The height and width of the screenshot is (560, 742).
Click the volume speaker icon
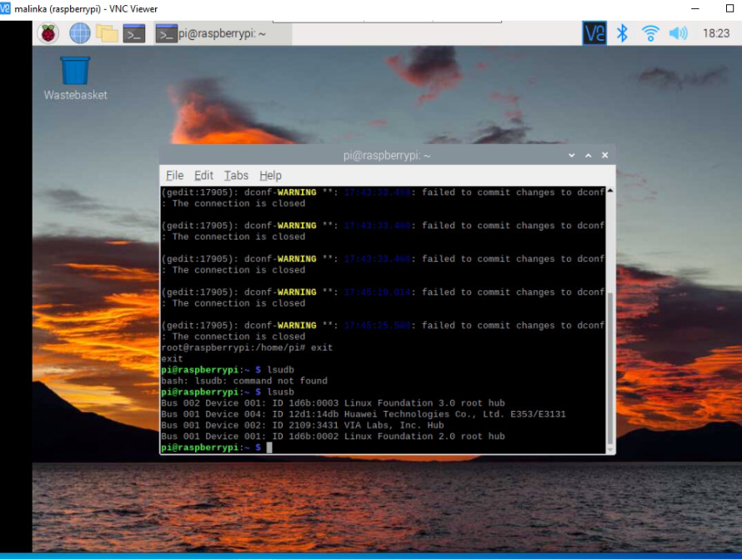(678, 33)
